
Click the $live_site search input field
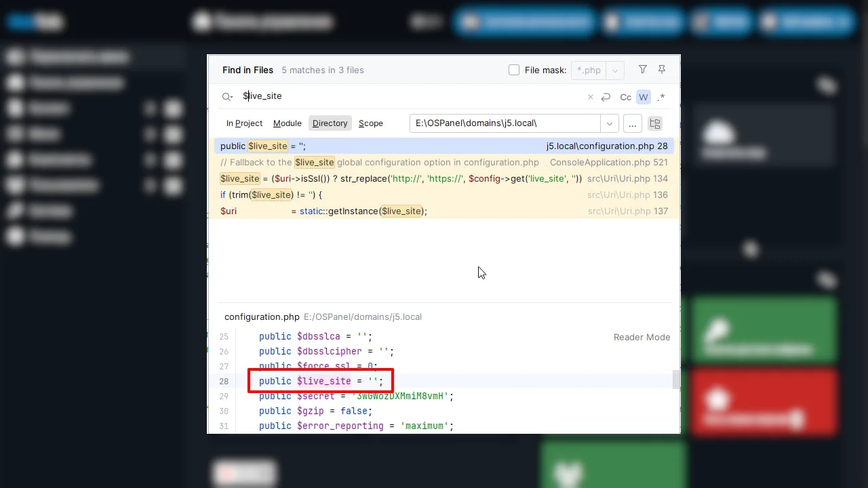click(x=407, y=96)
